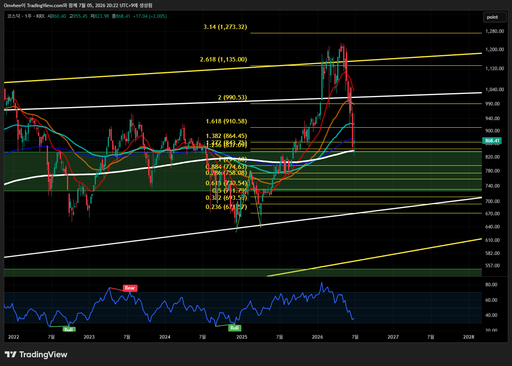This screenshot has width=512, height=366.
Task: Click the 2 (990.53) Fibonacci label
Action: pyautogui.click(x=232, y=97)
